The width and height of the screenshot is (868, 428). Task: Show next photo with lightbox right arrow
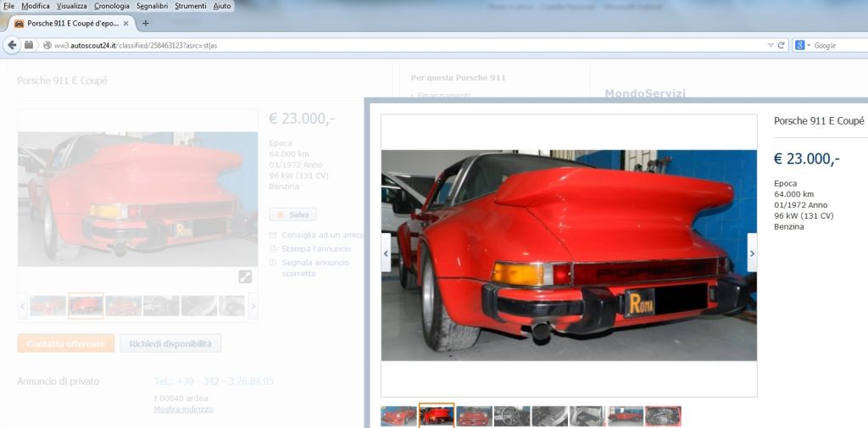tap(752, 253)
